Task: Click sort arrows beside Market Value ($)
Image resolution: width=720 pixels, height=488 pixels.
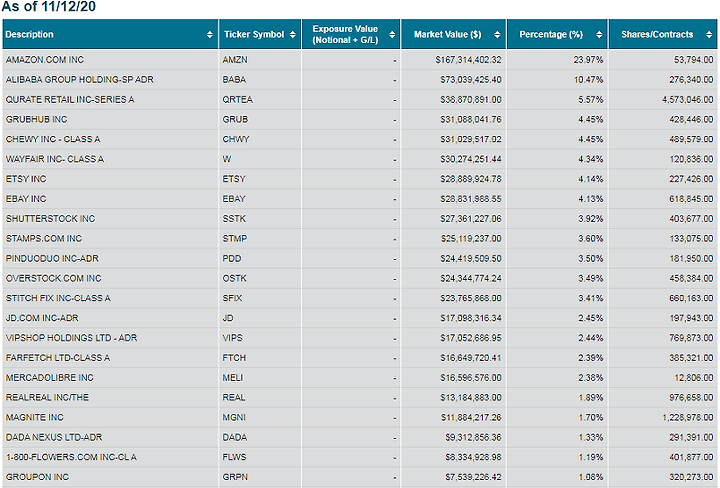Action: (497, 34)
